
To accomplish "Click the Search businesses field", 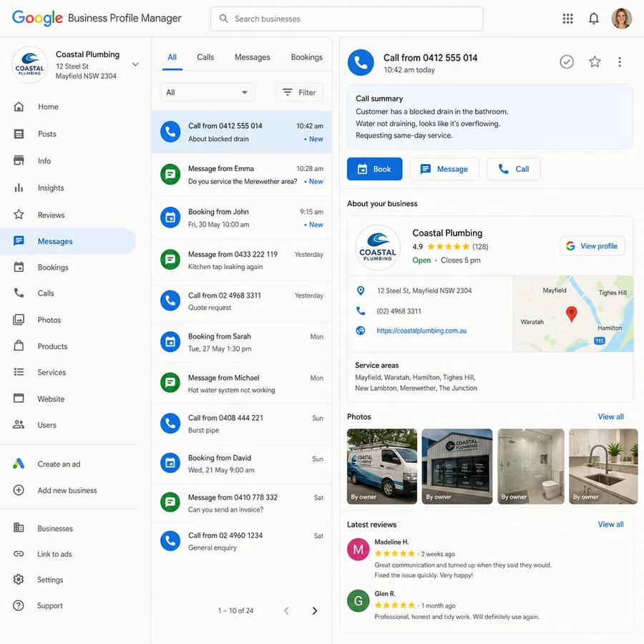I will pos(346,19).
